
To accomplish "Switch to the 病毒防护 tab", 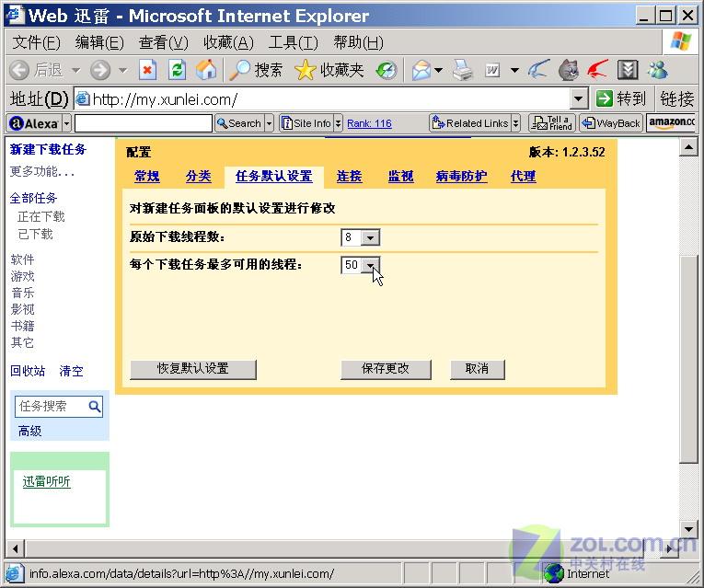I will click(461, 177).
